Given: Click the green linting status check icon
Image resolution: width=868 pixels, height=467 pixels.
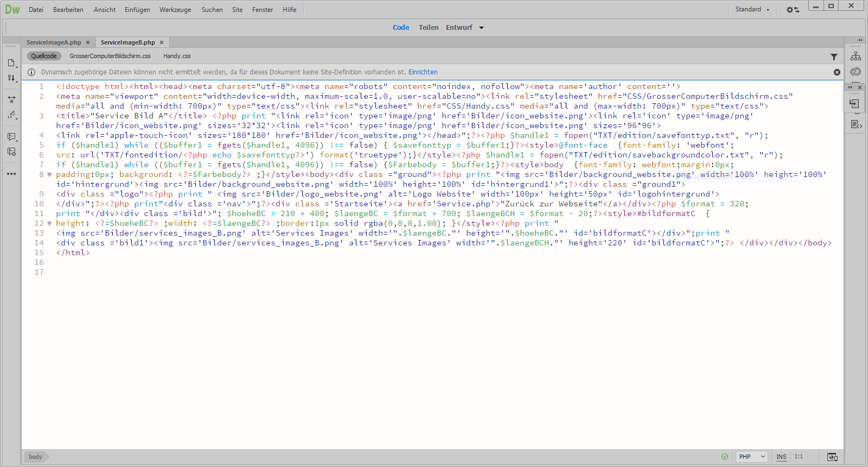Looking at the screenshot, I should (725, 457).
